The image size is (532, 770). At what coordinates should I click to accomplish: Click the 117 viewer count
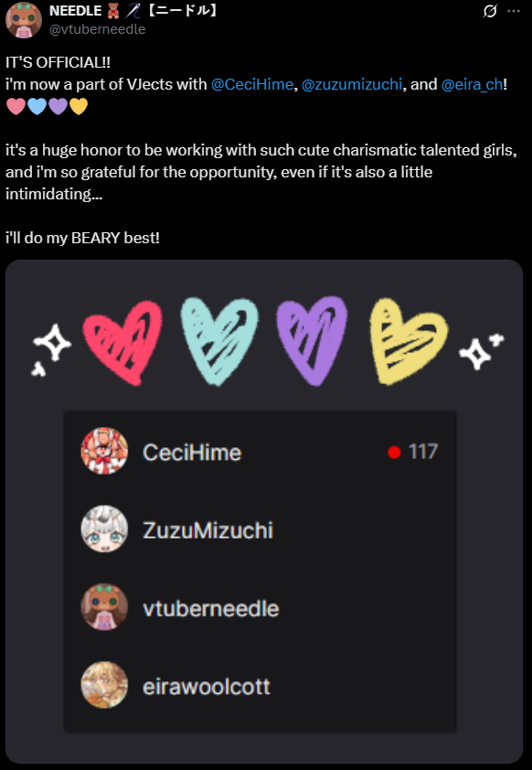pos(423,452)
